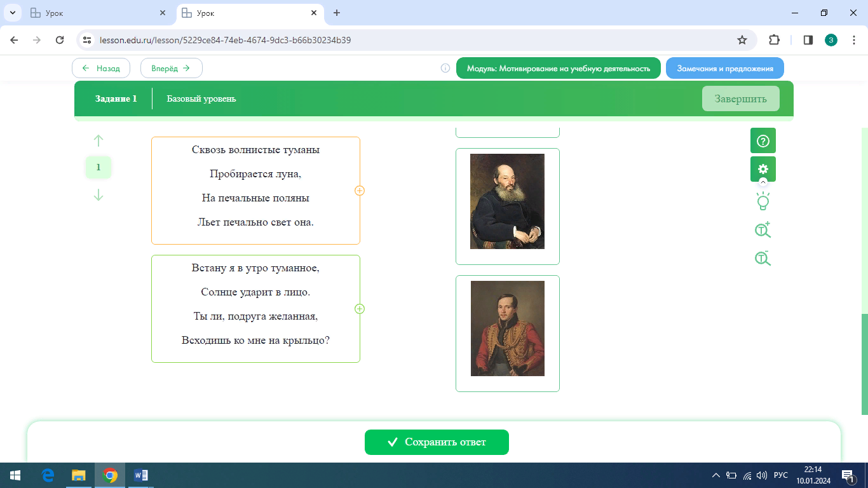Open volume control in tray
The image size is (868, 488).
(x=762, y=475)
